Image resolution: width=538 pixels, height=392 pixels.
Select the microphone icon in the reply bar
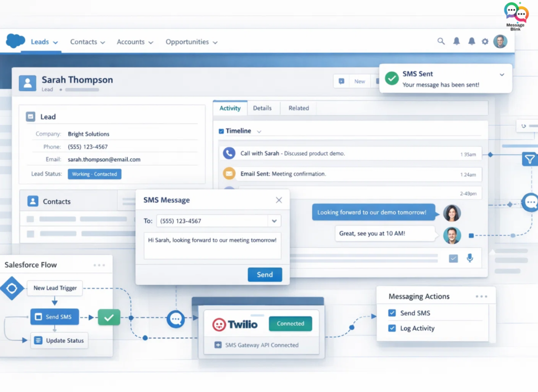point(469,258)
